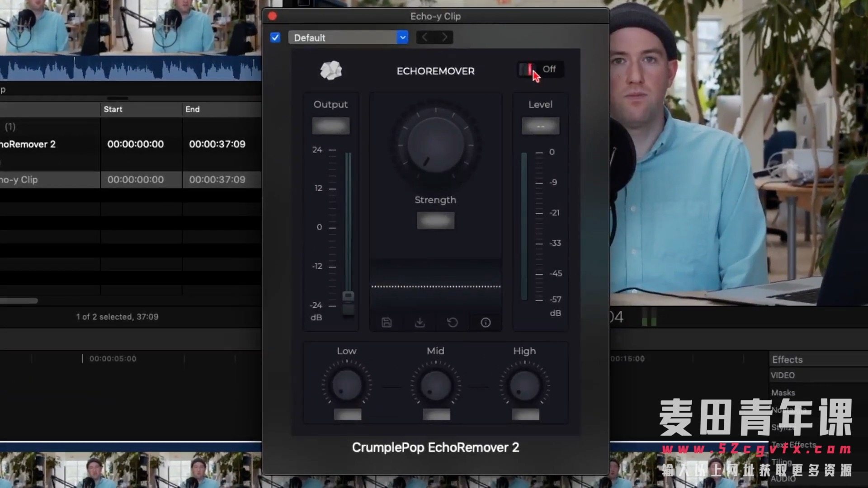Go to next preset arrow
This screenshot has width=868, height=488.
[444, 38]
